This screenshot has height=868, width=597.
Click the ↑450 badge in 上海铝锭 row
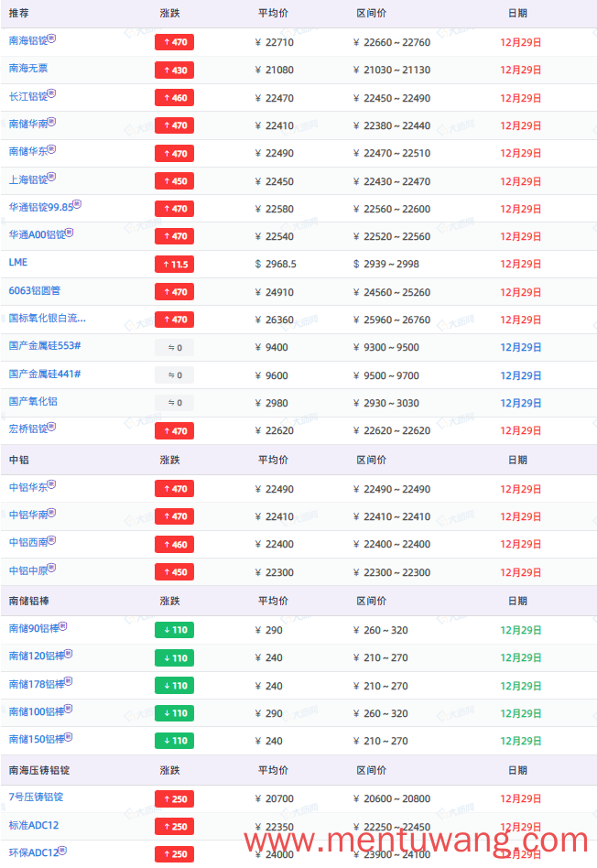pos(175,181)
